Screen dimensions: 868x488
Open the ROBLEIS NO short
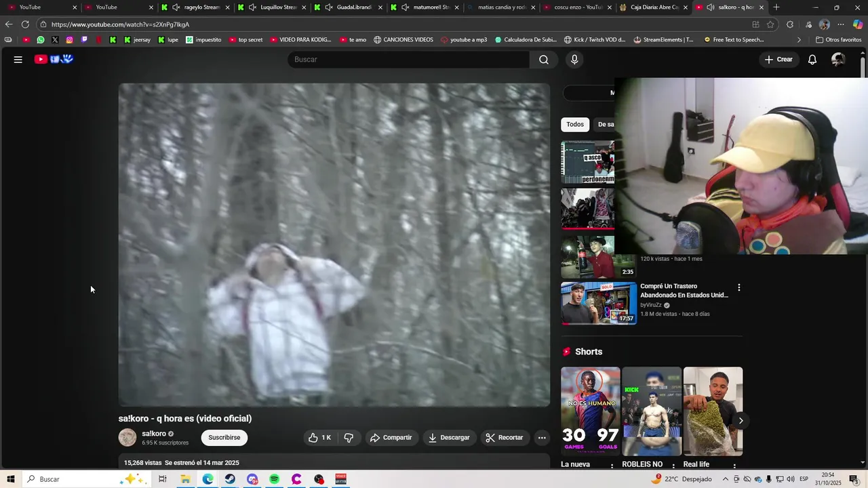652,411
